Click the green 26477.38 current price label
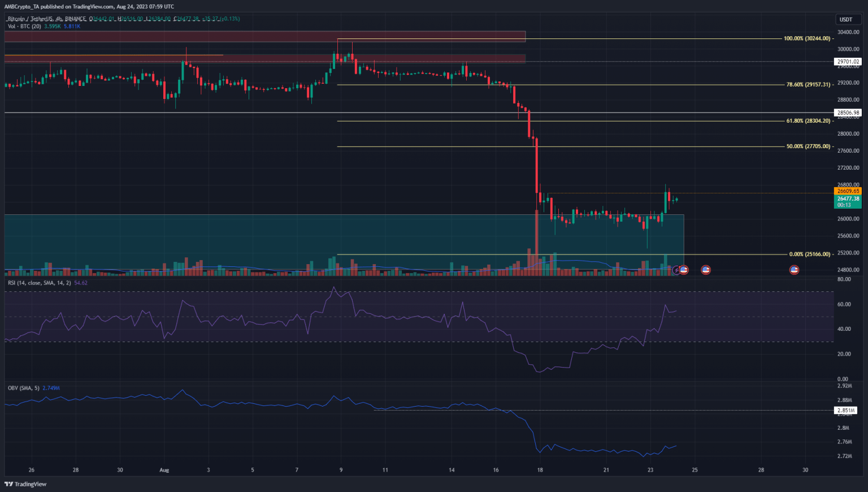This screenshot has width=868, height=492. 848,198
